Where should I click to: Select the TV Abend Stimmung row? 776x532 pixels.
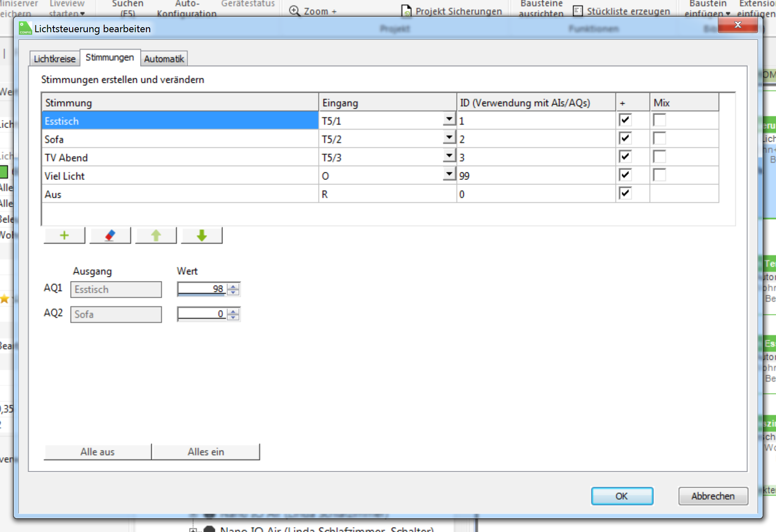coord(180,158)
